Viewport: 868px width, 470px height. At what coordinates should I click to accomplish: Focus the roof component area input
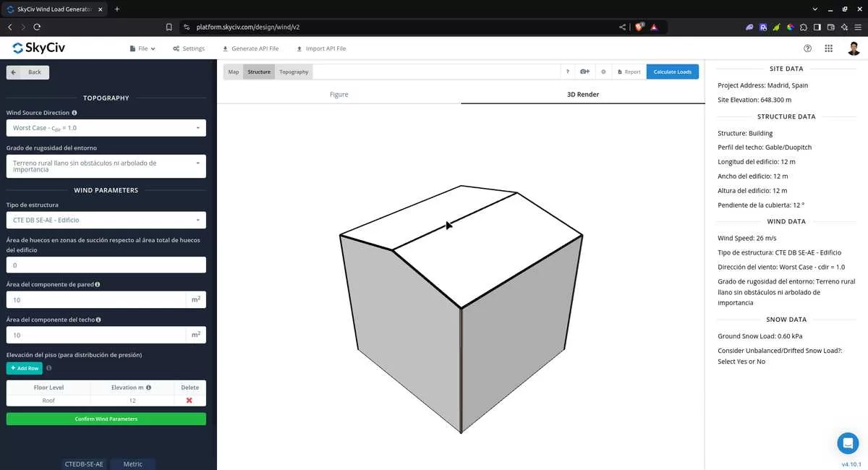pos(97,335)
